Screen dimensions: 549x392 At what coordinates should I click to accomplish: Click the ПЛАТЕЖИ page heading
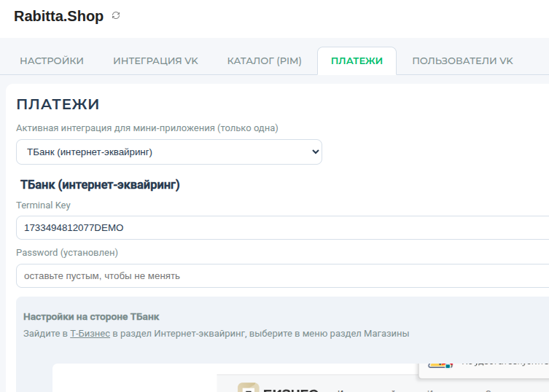pos(58,104)
